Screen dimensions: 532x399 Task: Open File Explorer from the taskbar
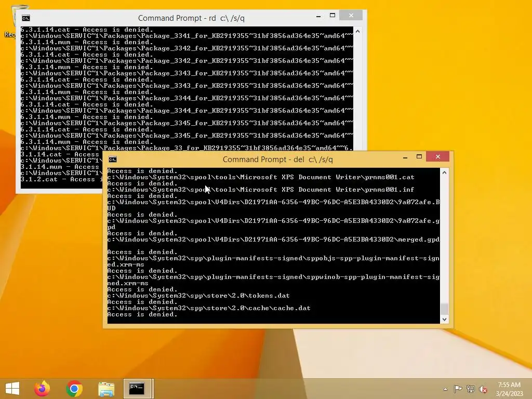[106, 389]
